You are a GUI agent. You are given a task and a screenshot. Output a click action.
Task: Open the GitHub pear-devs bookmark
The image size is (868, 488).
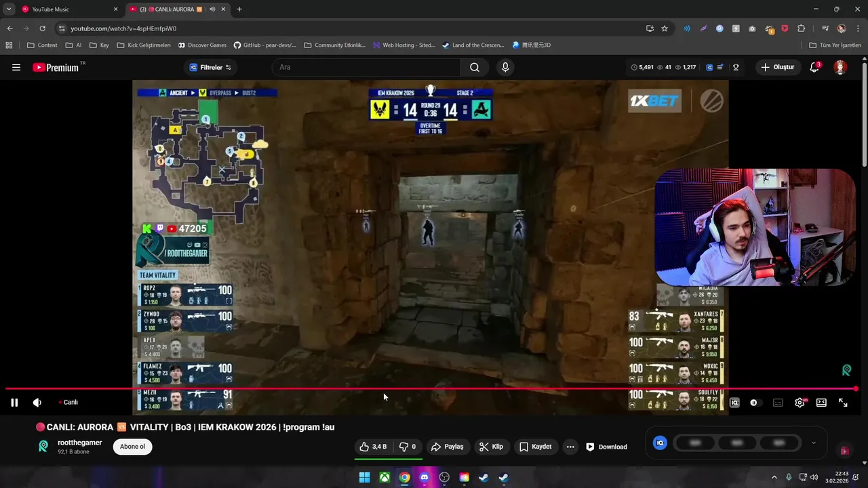tap(264, 45)
